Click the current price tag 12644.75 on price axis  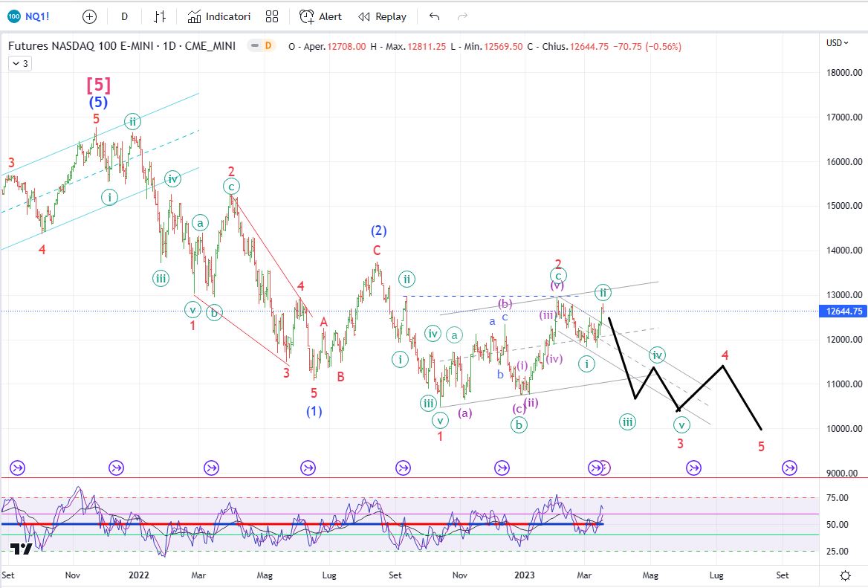click(843, 311)
